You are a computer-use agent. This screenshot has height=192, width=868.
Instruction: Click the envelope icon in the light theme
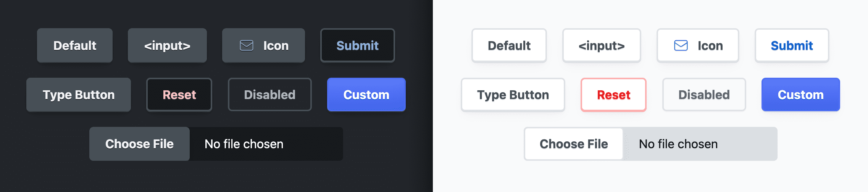681,46
